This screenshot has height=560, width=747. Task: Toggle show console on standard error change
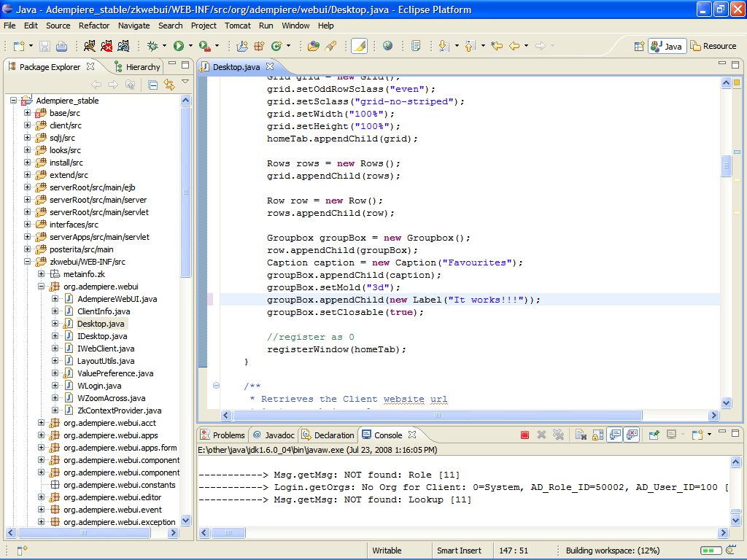(x=632, y=435)
